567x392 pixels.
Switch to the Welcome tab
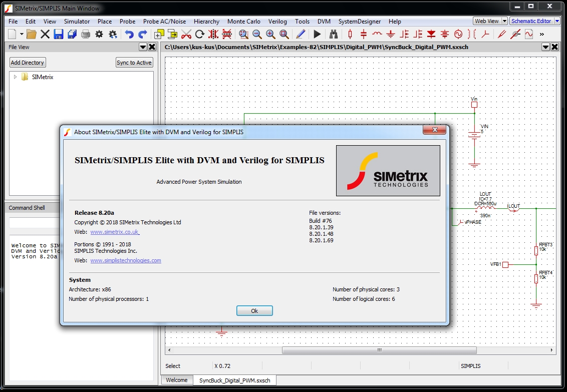(x=177, y=380)
